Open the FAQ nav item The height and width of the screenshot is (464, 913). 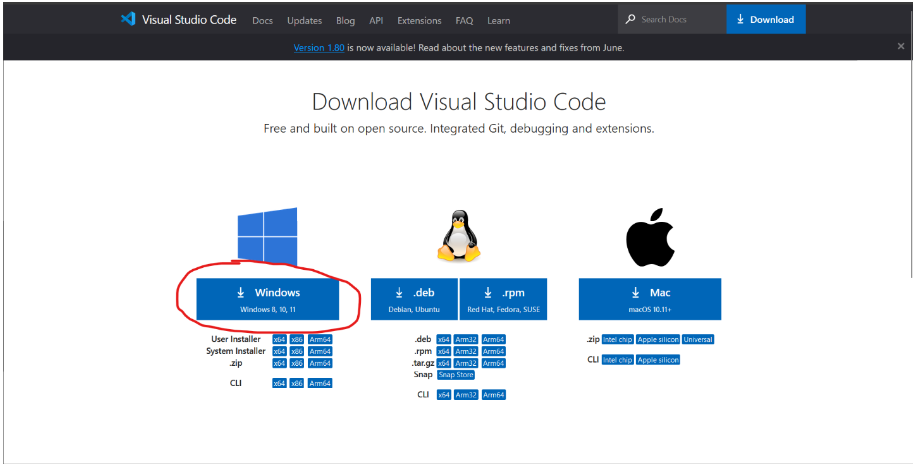click(x=464, y=20)
